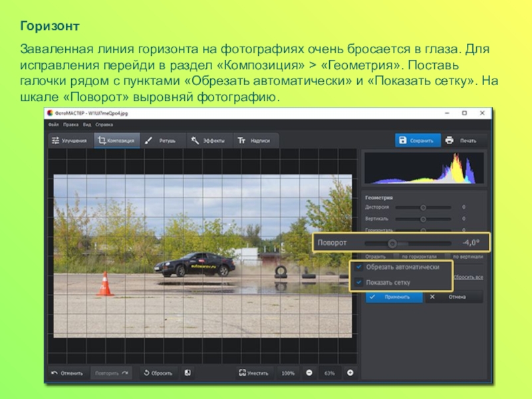Image resolution: width=532 pixels, height=399 pixels.
Task: Click the Уместить fit-to-screen button
Action: tap(254, 373)
